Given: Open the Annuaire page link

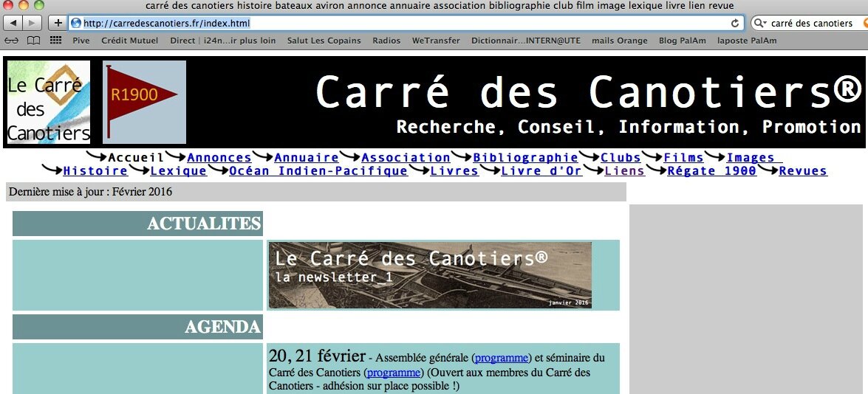Looking at the screenshot, I should (306, 157).
